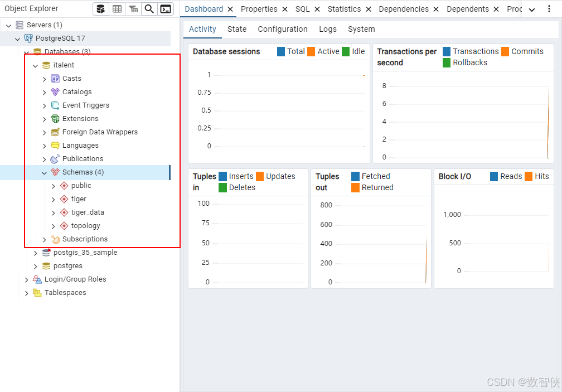Click the postgres database icon
Image resolution: width=562 pixels, height=392 pixels.
46,266
